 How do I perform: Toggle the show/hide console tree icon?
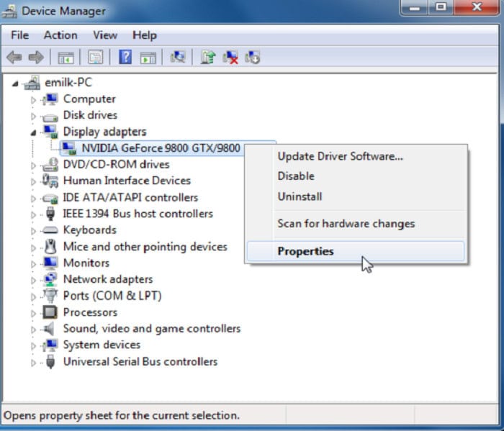(66, 58)
